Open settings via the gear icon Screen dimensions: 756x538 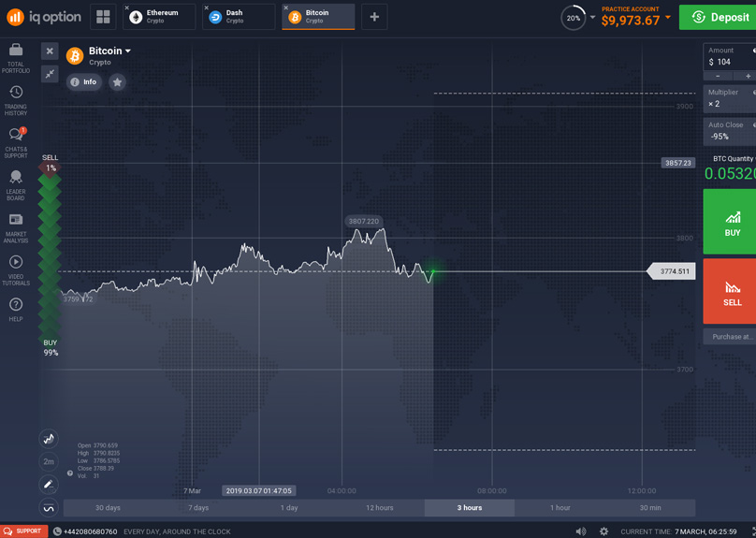click(x=603, y=531)
